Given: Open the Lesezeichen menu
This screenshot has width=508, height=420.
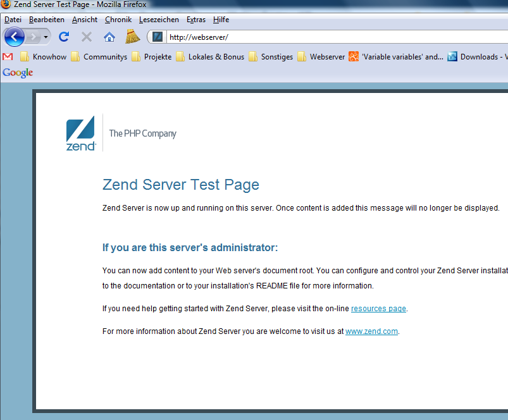Looking at the screenshot, I should (x=159, y=20).
